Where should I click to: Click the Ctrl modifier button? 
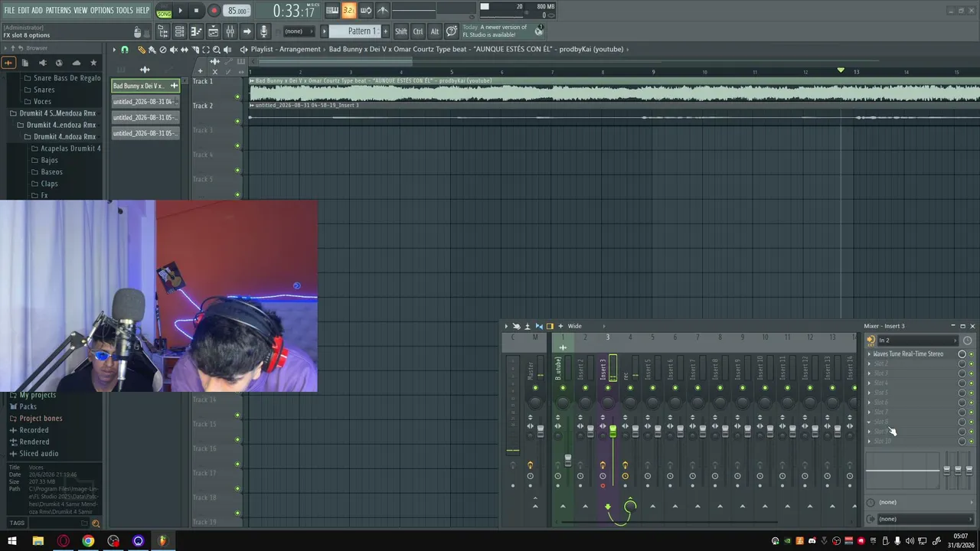coord(418,31)
